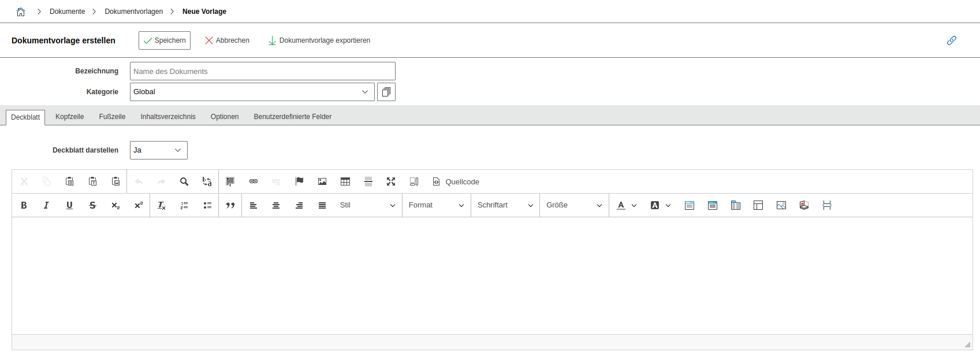Toggle italic text formatting
Image resolution: width=980 pixels, height=356 pixels.
pos(46,205)
